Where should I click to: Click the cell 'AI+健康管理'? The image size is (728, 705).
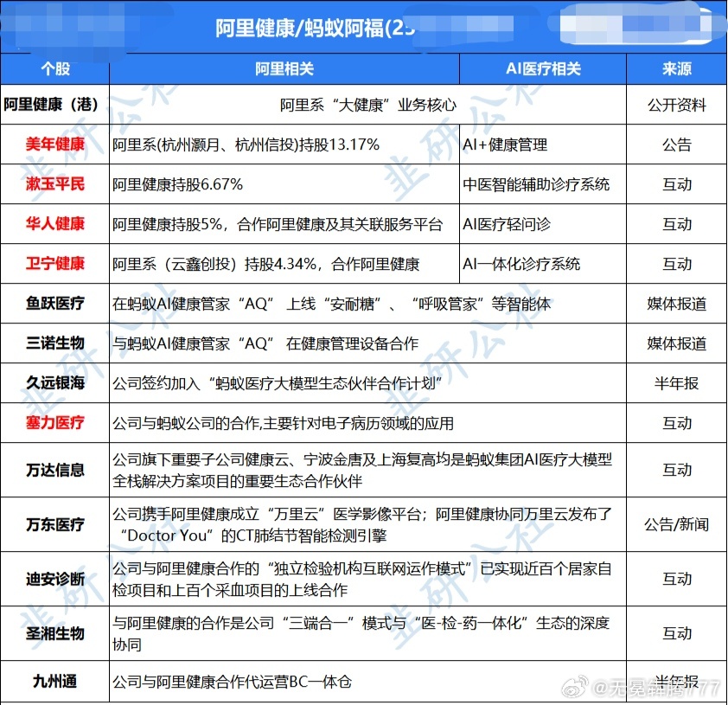(543, 144)
